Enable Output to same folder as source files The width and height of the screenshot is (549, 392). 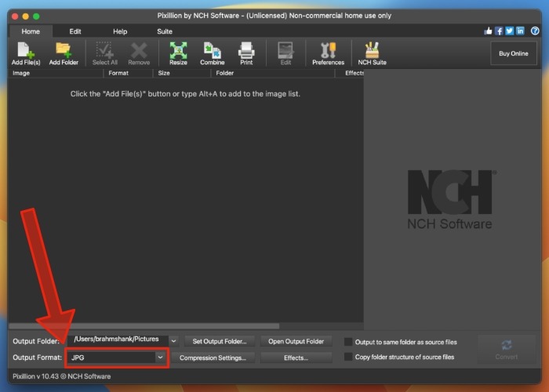coord(348,342)
